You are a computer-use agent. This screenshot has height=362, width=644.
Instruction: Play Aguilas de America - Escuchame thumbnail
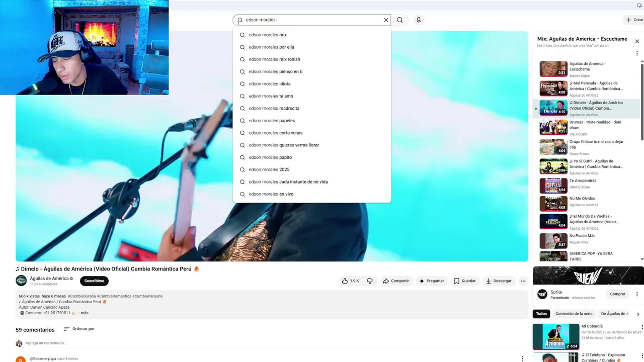click(x=553, y=69)
